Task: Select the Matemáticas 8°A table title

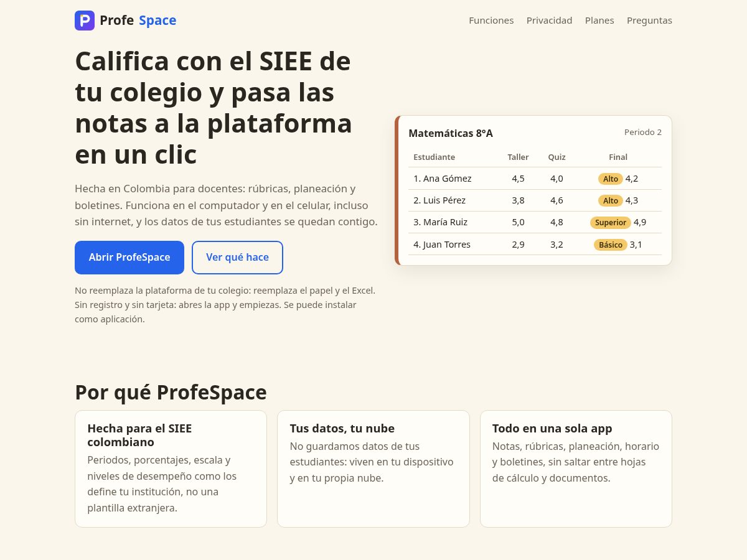Action: 451,133
